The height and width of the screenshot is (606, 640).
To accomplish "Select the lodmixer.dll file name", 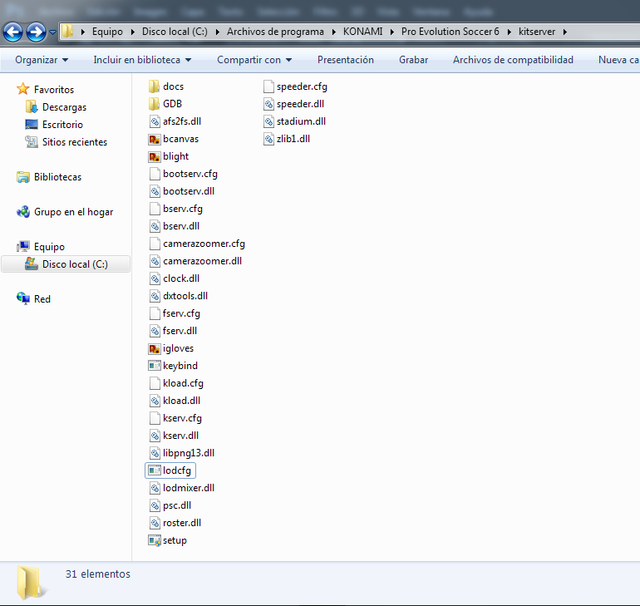I will point(189,488).
